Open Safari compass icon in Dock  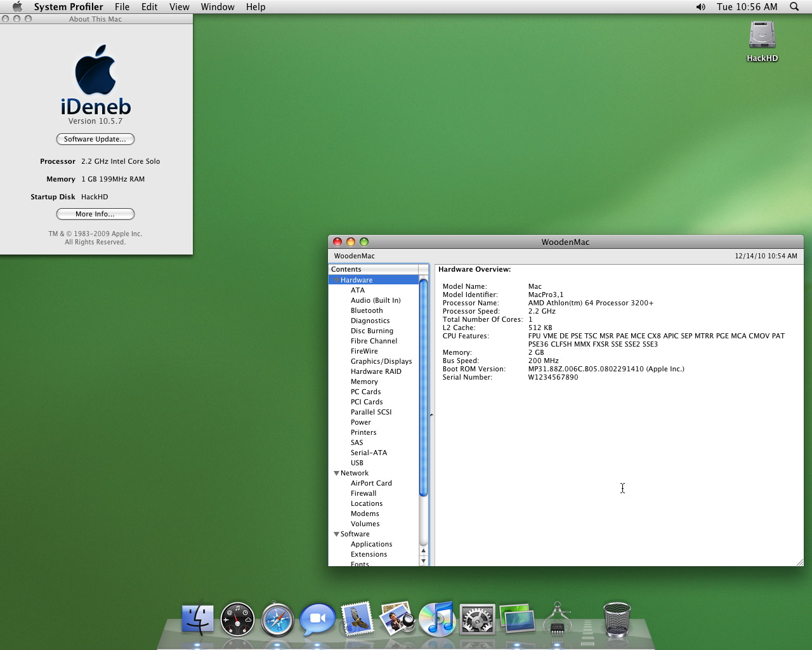coord(278,620)
